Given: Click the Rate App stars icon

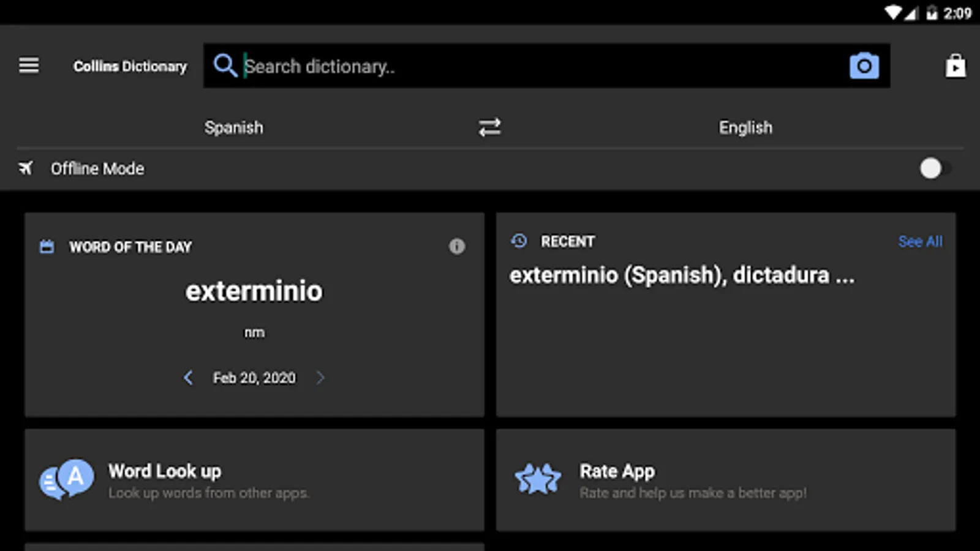Looking at the screenshot, I should click(538, 479).
